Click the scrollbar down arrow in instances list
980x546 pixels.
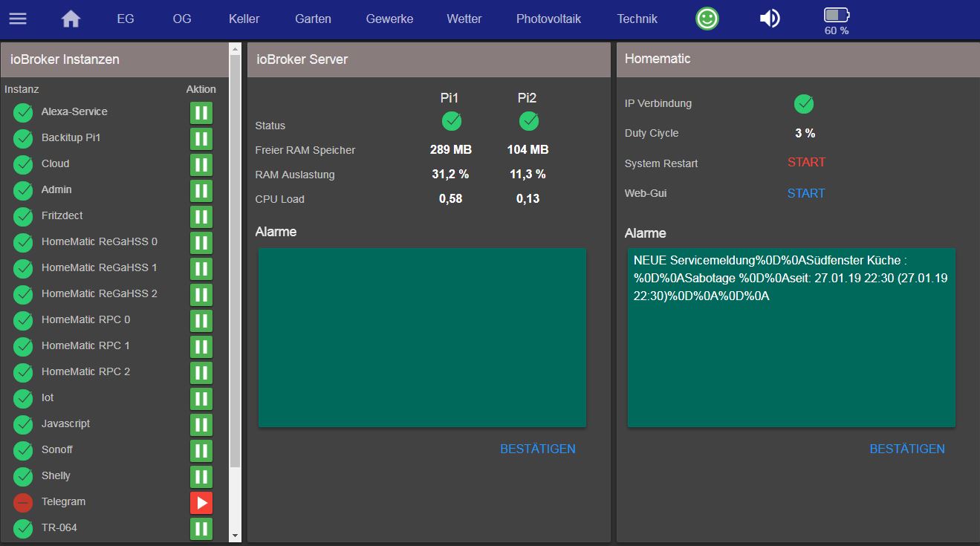tap(236, 536)
